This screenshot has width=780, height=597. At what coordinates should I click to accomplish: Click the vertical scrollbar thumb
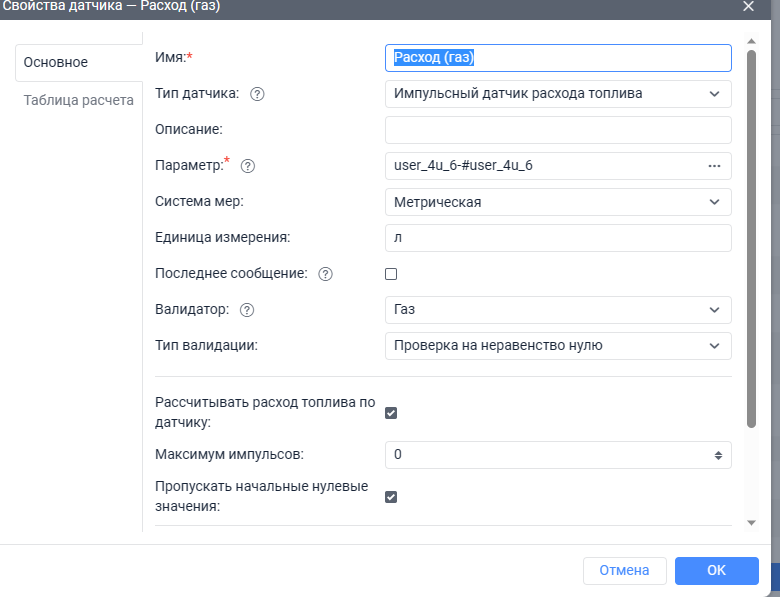click(751, 240)
